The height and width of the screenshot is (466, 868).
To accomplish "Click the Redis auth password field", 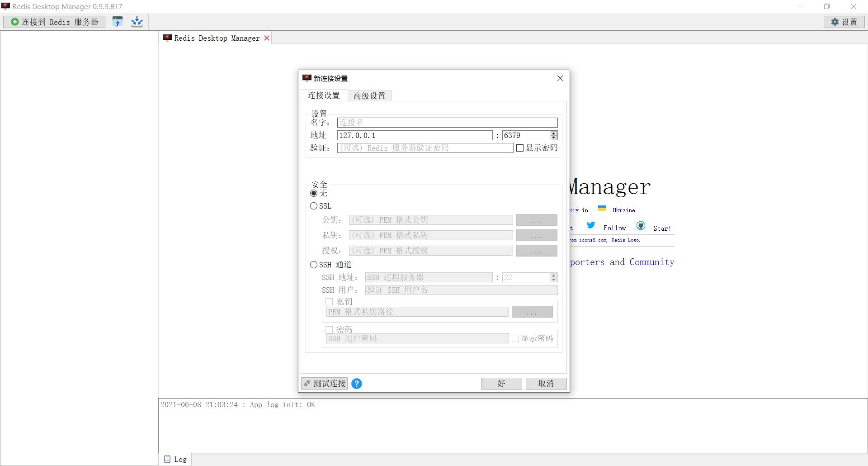I will click(x=425, y=148).
